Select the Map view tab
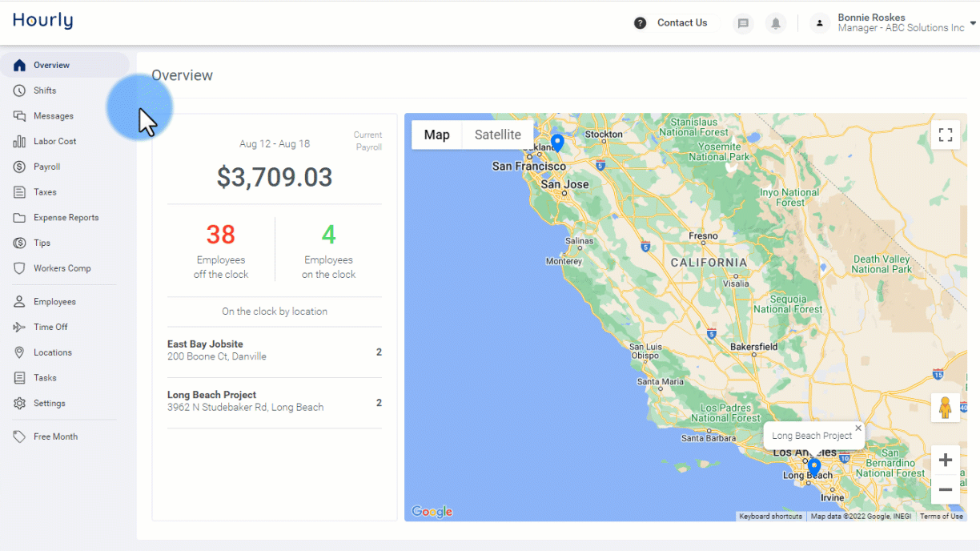This screenshot has width=980, height=551. tap(437, 135)
